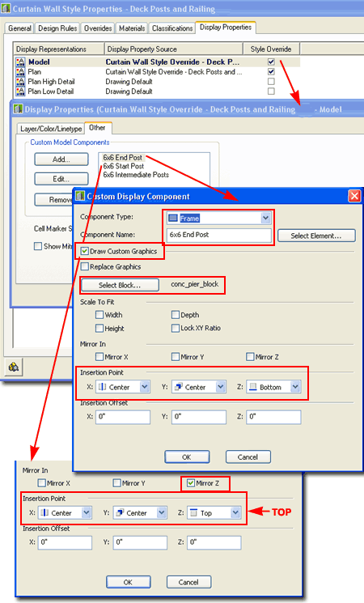
Task: Close the Custom Display Component dialog
Action: (x=354, y=196)
